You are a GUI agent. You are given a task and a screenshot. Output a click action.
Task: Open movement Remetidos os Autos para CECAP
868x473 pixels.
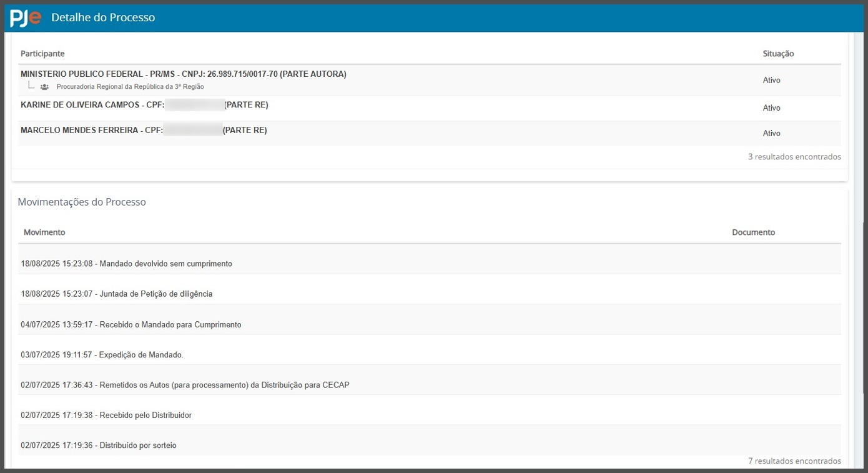point(185,385)
